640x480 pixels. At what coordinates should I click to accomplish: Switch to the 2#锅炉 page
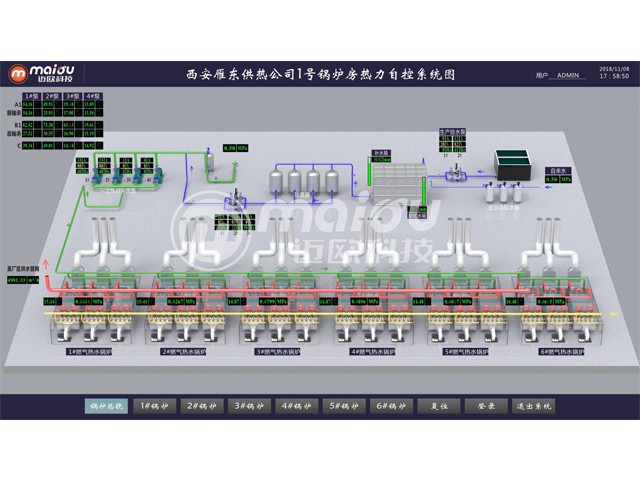(x=202, y=406)
